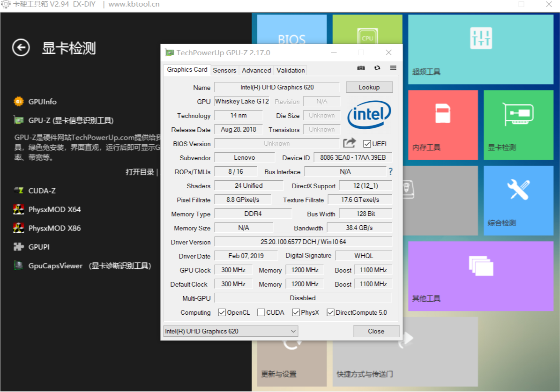Click the Bus Interface question mark

(x=390, y=172)
